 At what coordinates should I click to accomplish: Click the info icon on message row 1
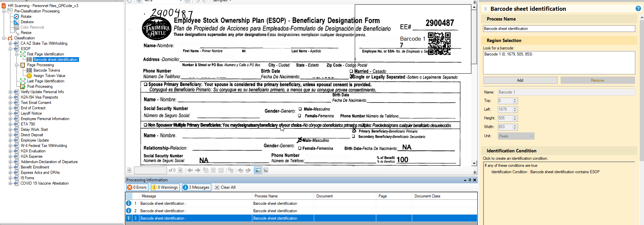[x=129, y=203]
